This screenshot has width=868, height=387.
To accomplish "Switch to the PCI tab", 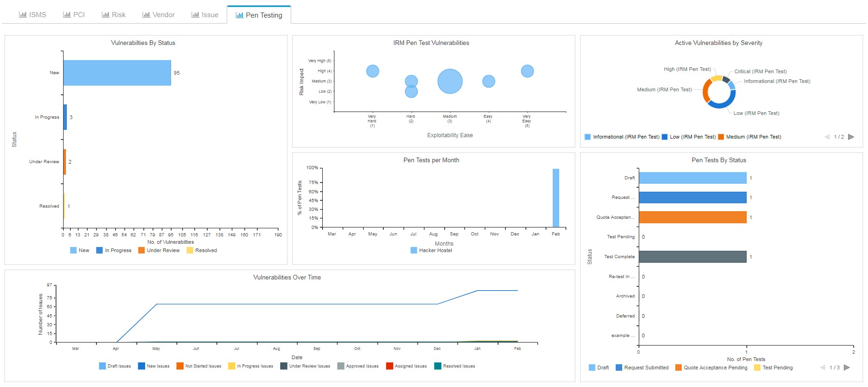I will pyautogui.click(x=74, y=15).
